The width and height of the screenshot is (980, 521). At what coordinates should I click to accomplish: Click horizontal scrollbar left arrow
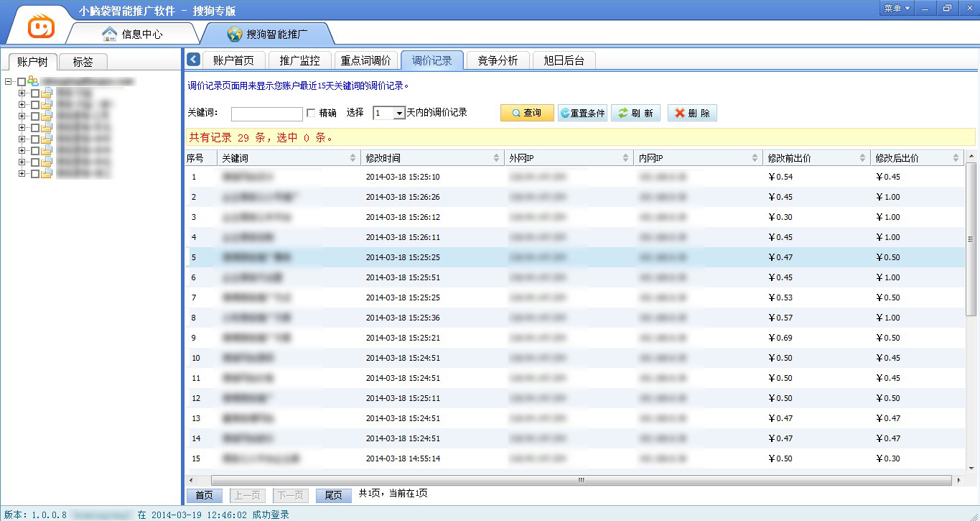[x=190, y=480]
